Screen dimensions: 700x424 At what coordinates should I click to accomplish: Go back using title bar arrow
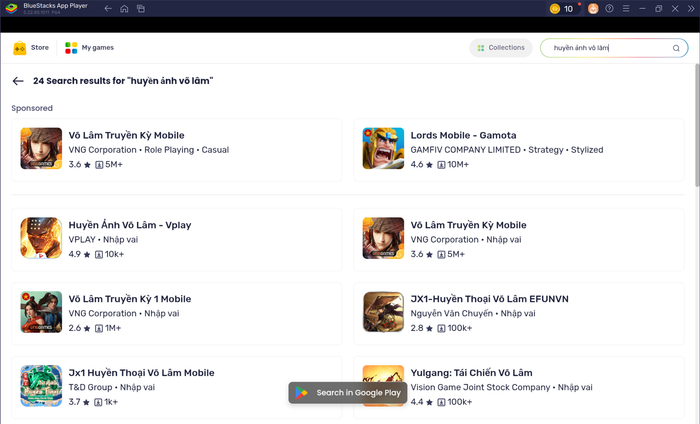tap(108, 8)
